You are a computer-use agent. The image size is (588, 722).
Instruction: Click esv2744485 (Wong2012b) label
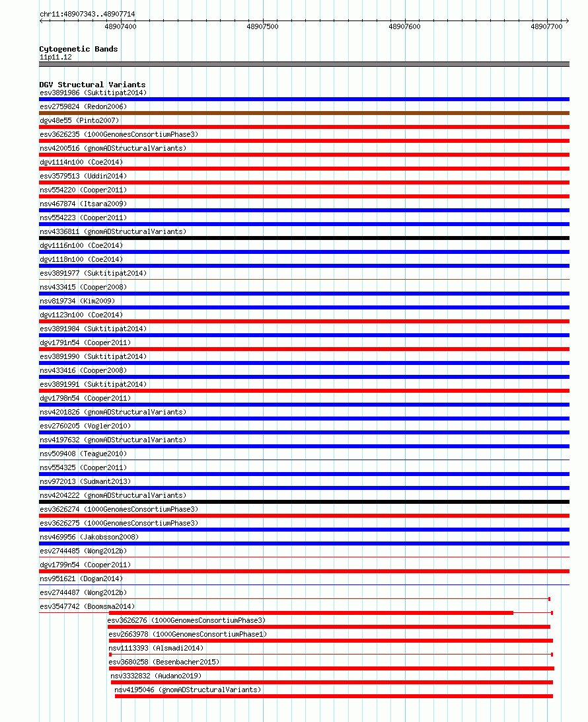(83, 551)
